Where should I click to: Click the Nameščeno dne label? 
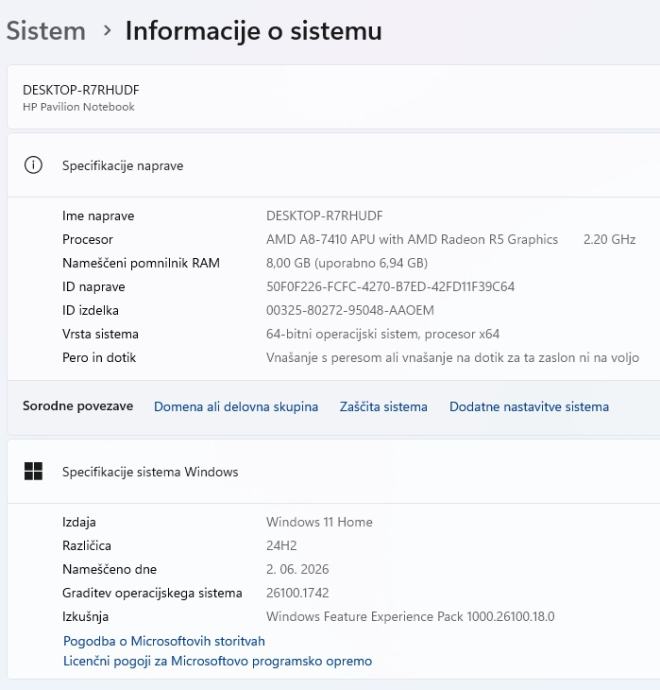coord(110,569)
